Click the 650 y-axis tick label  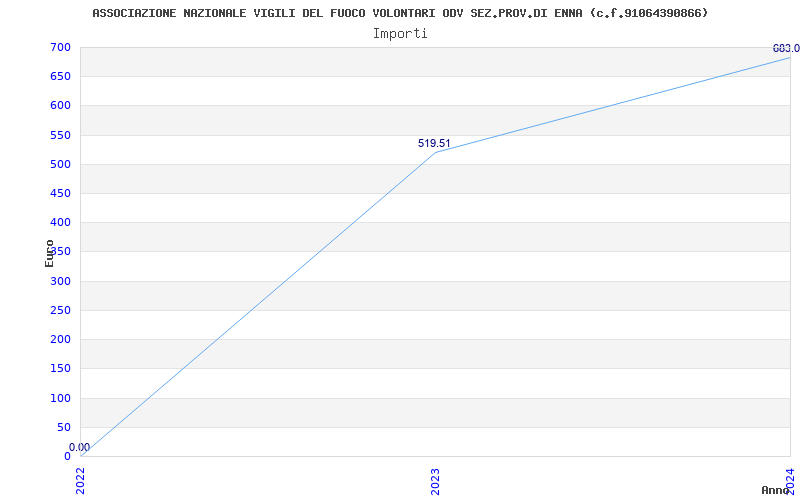click(x=60, y=77)
